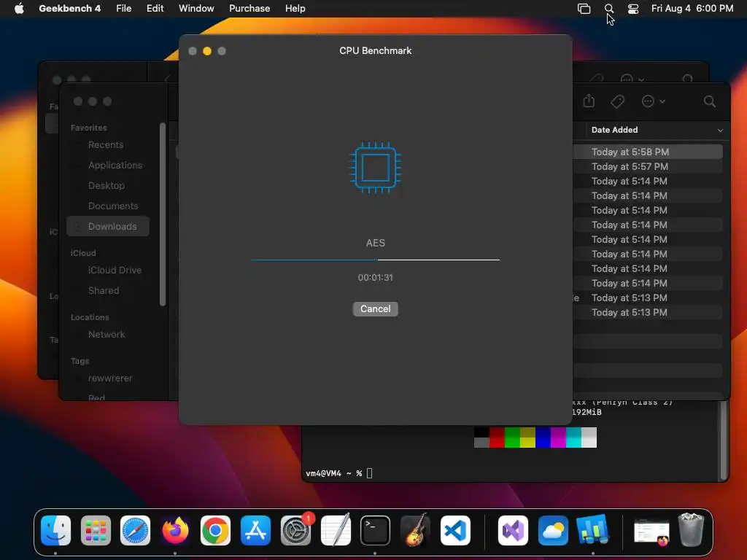Open the Trash from the Dock

691,529
